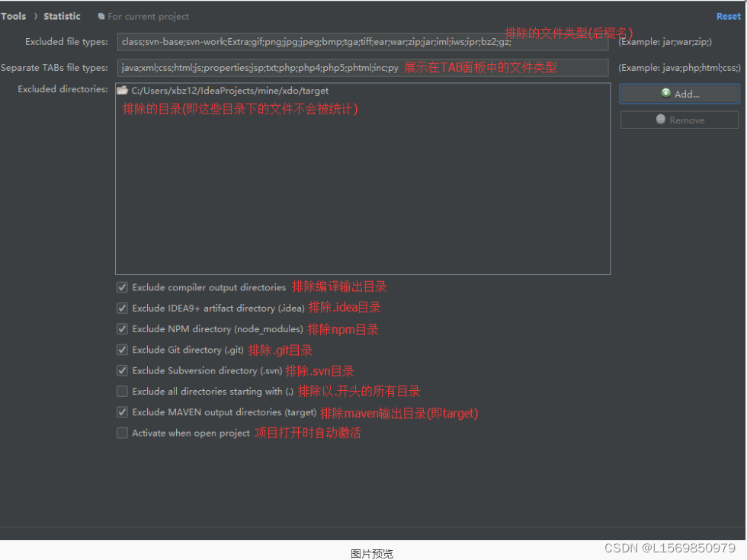Toggle Exclude Git directory checkbox
The width and height of the screenshot is (747, 560).
tap(123, 350)
